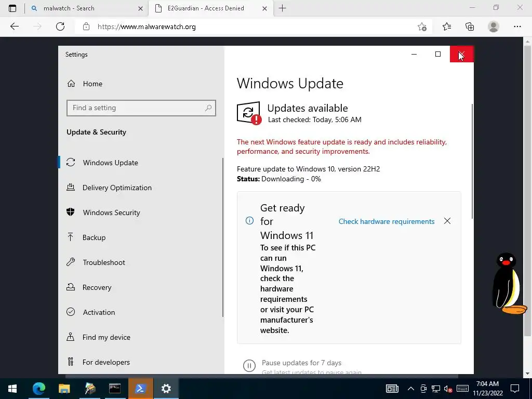Open Recovery options
Viewport: 532px width, 399px height.
[97, 287]
